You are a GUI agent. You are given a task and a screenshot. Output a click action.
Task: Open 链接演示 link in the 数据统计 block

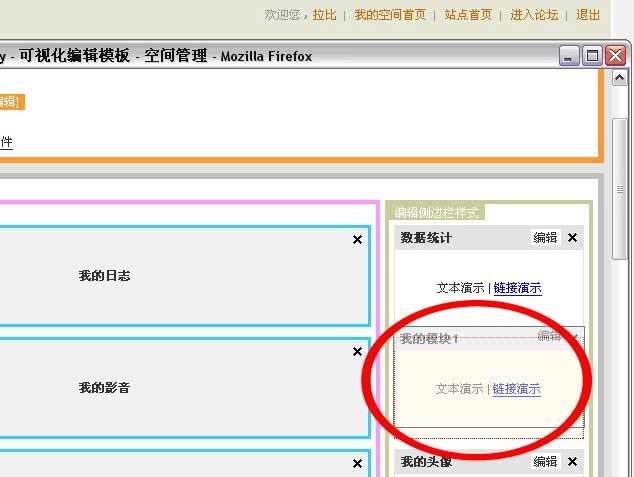tap(517, 288)
